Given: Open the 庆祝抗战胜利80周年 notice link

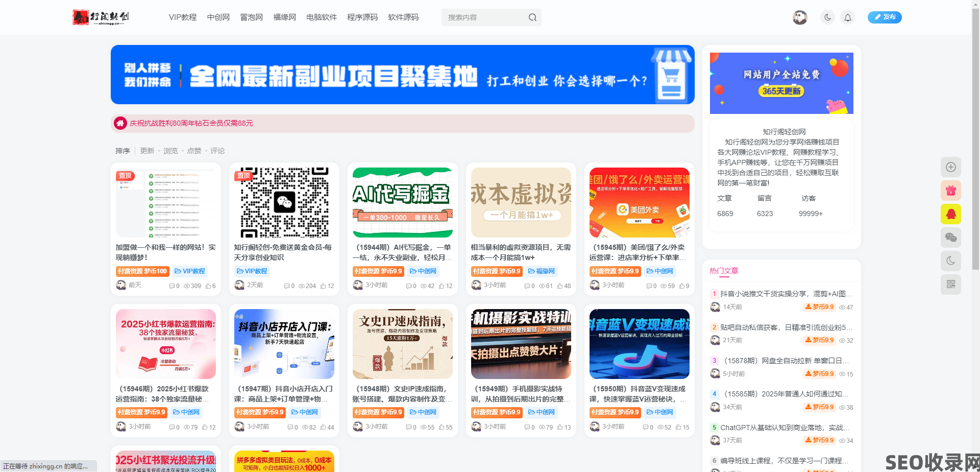Looking at the screenshot, I should (x=191, y=123).
